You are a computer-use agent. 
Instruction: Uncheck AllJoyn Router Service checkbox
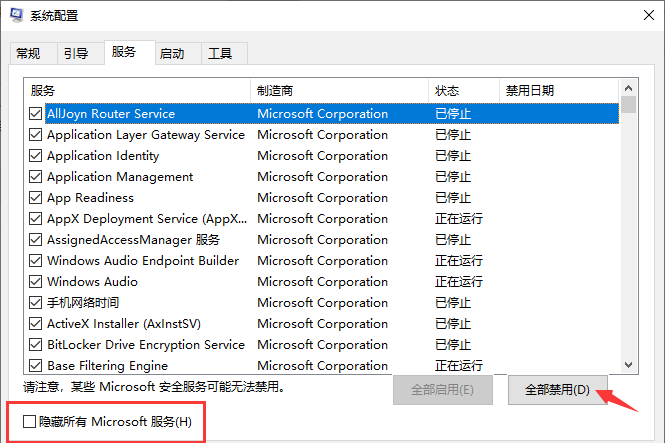pyautogui.click(x=36, y=114)
